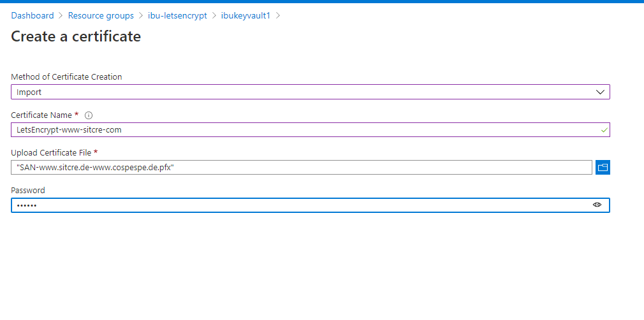The image size is (644, 320).
Task: Click the info icon beside Certificate Name
Action: pyautogui.click(x=88, y=115)
